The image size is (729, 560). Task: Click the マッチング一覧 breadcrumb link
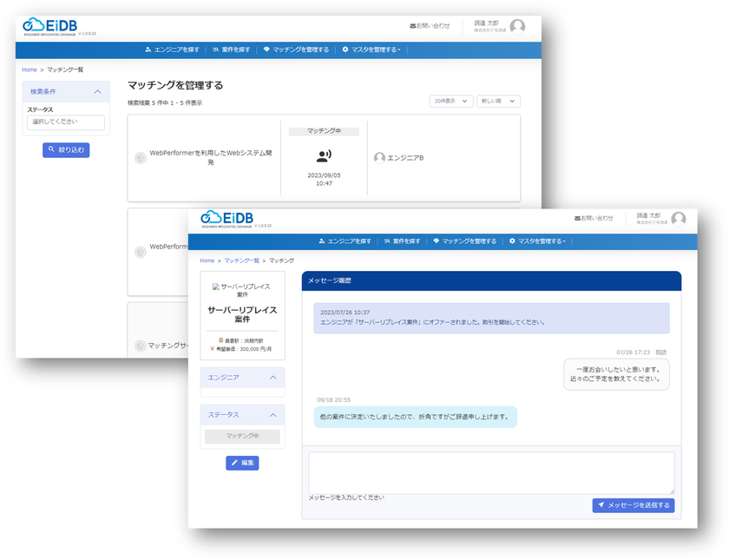tap(242, 260)
